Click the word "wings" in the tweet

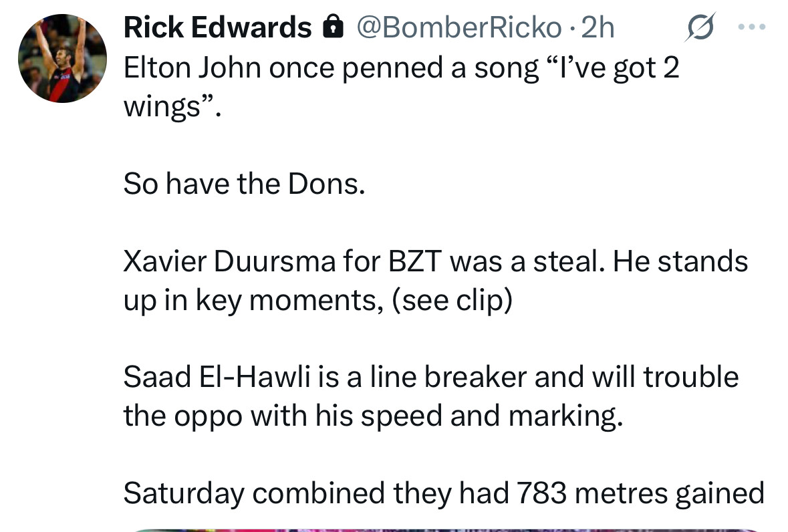click(x=162, y=108)
